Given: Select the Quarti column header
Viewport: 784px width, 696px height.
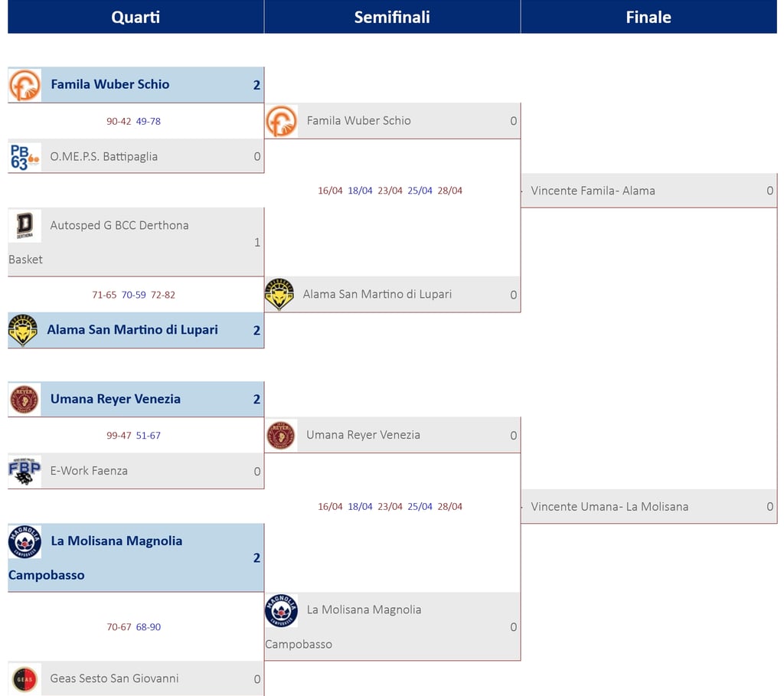Looking at the screenshot, I should point(136,17).
